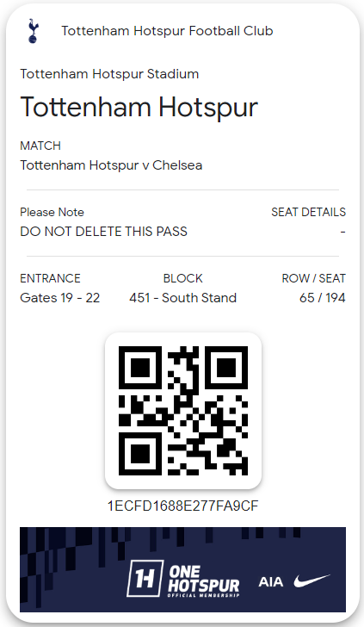Select the Tottenham Hotspur Football Club header text
The image size is (364, 627).
167,31
